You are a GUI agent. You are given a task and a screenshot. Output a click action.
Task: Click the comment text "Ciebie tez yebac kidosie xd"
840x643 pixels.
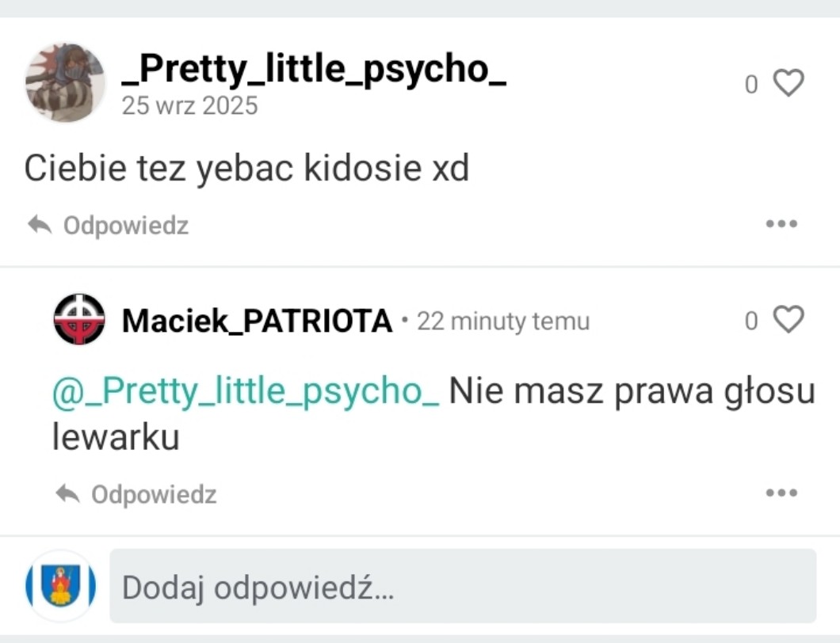(246, 169)
